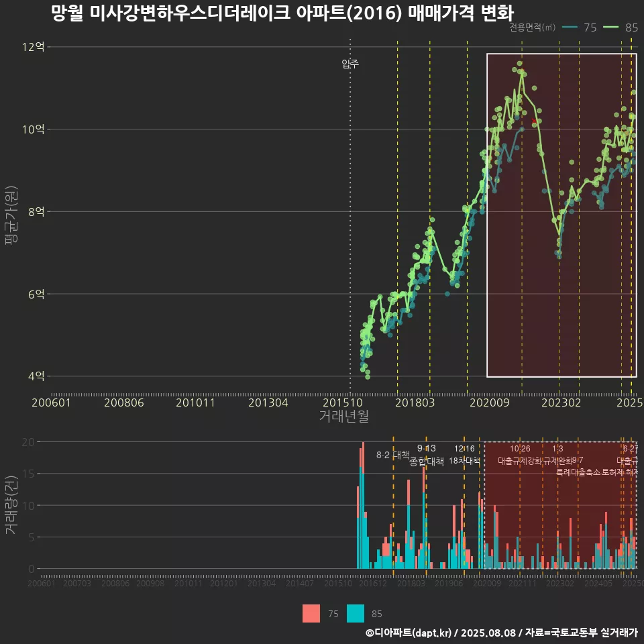The image size is (644, 644).
Task: Click x-axis label 202302 on price chart
Action: point(561,402)
